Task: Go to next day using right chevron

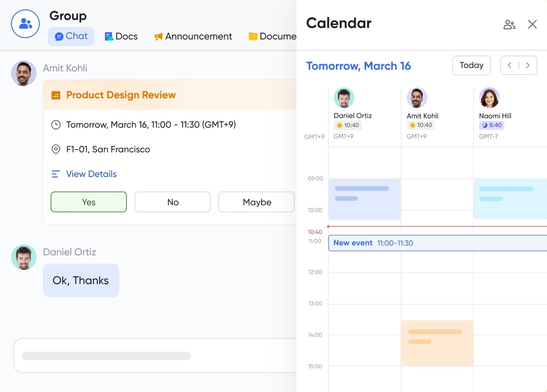Action: [x=528, y=66]
